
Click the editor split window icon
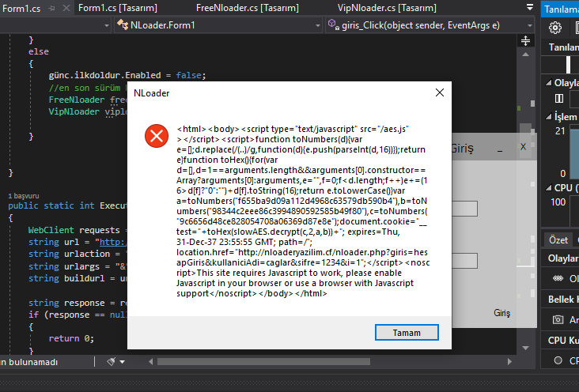tap(525, 40)
